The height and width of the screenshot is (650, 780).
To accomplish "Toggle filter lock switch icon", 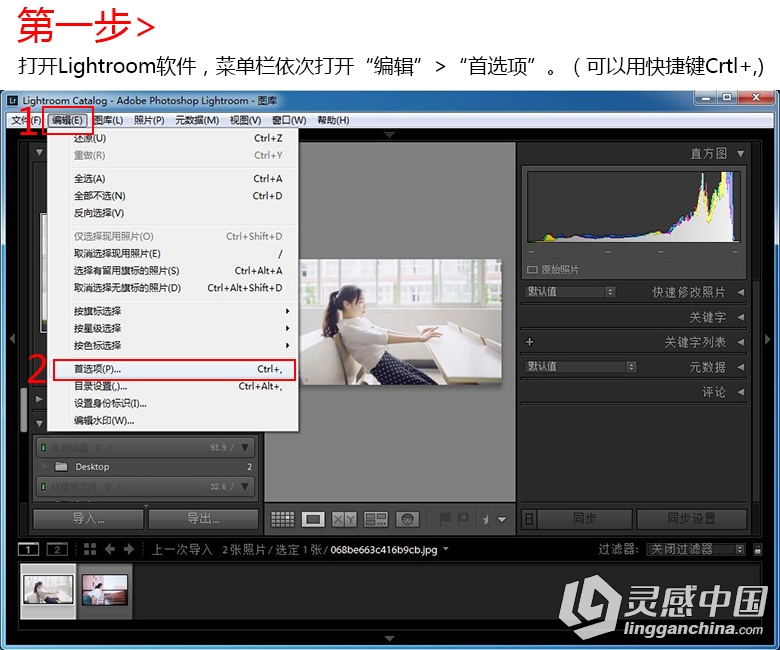I will pyautogui.click(x=758, y=550).
